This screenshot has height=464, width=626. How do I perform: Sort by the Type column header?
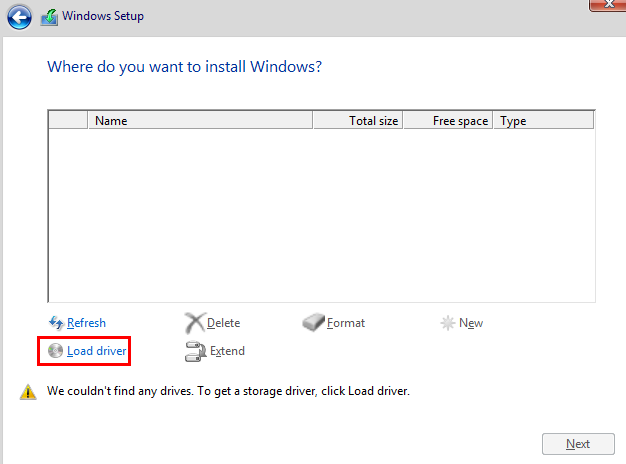[544, 121]
